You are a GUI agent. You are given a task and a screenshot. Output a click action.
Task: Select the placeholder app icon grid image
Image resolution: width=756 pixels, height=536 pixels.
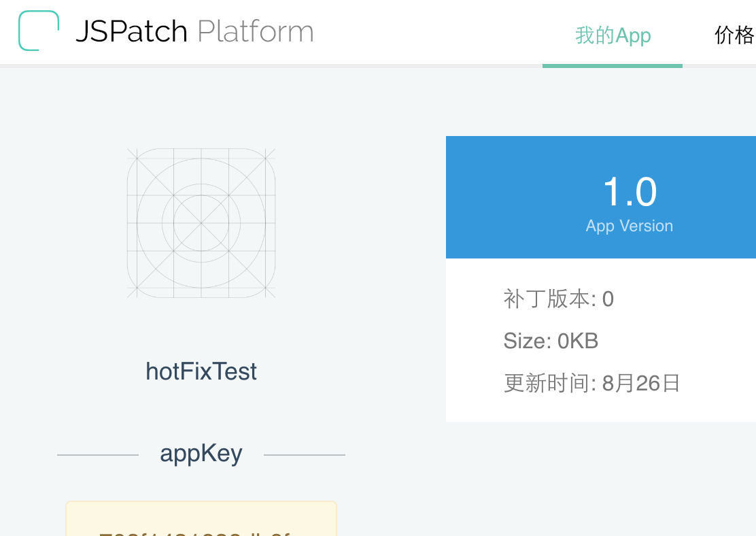coord(201,223)
